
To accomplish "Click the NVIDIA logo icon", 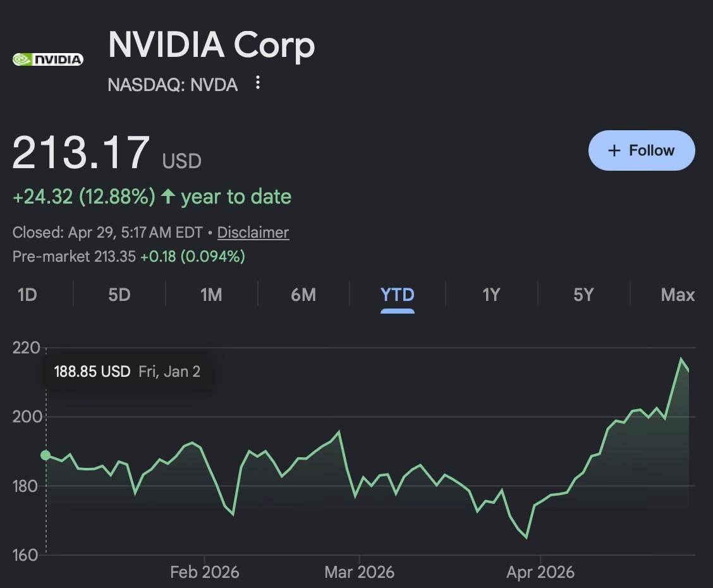I will coord(48,59).
